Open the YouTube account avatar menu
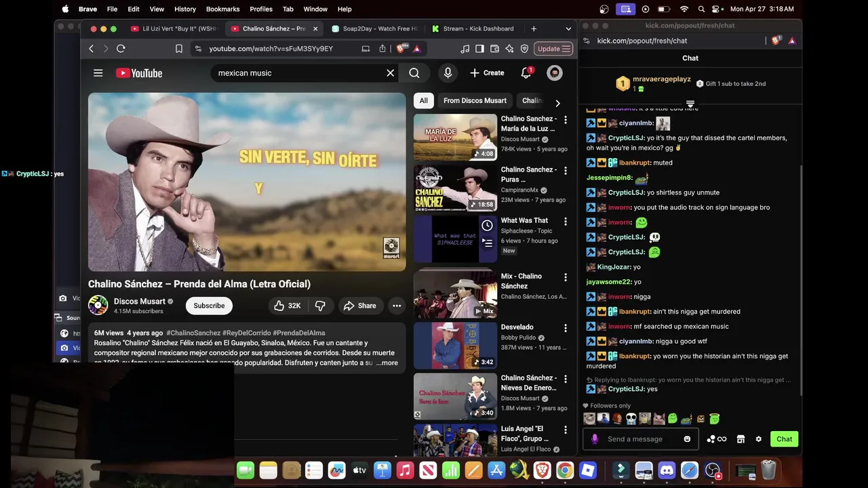 pyautogui.click(x=555, y=73)
